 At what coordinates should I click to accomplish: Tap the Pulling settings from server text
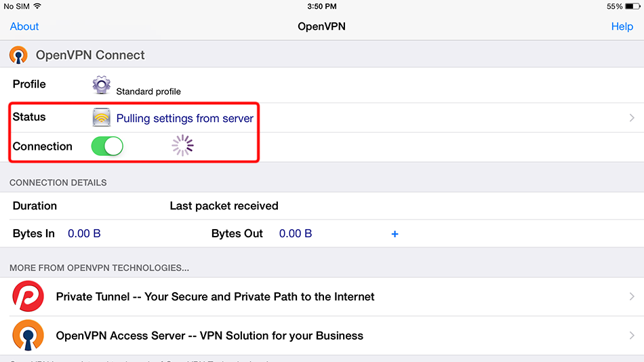point(184,119)
